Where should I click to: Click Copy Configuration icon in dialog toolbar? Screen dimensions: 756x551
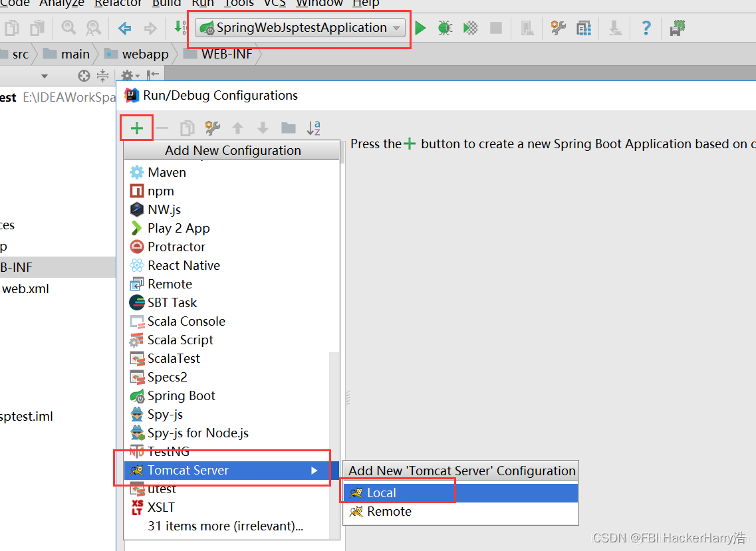[x=187, y=128]
